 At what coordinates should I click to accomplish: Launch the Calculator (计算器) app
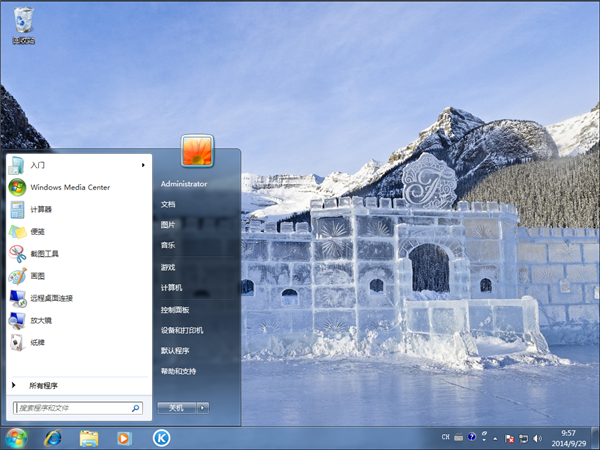(40, 209)
